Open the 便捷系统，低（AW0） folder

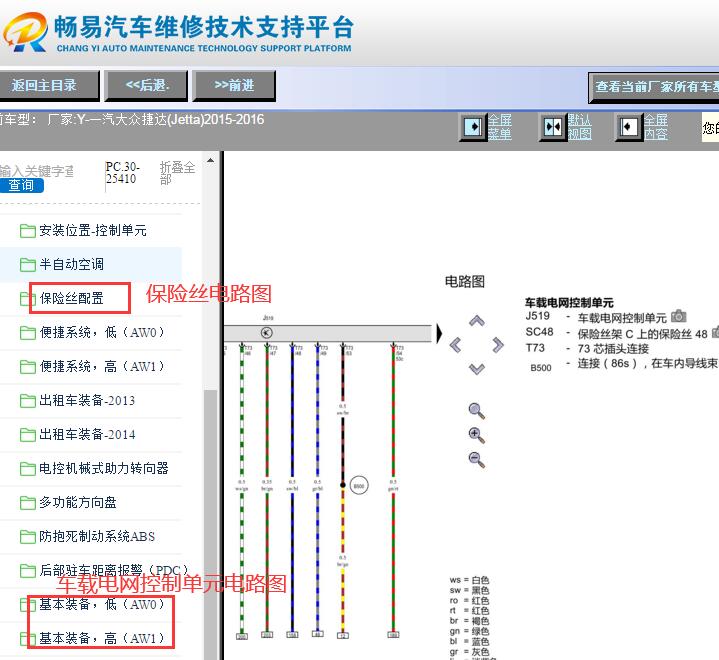(x=92, y=333)
